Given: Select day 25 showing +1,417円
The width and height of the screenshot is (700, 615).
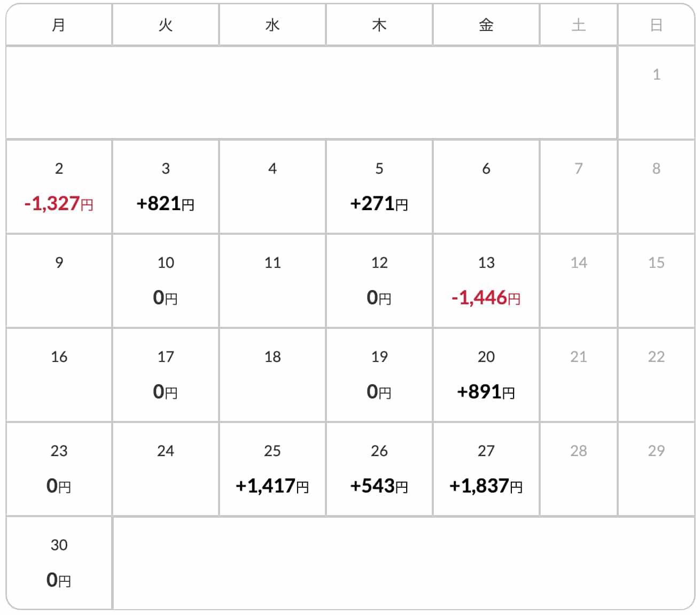Looking at the screenshot, I should point(273,469).
